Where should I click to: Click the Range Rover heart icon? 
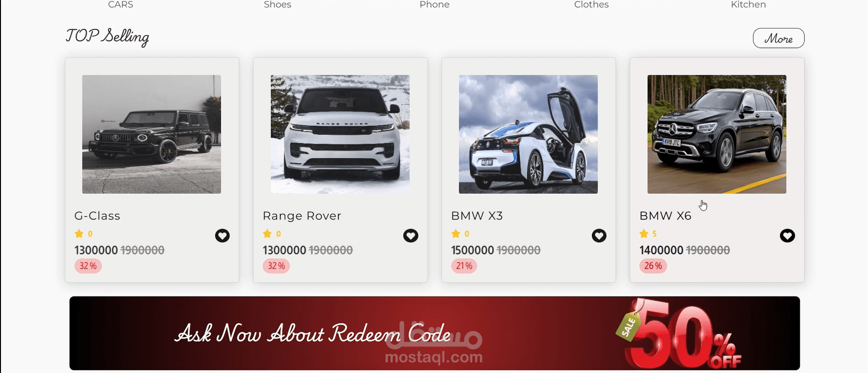[x=411, y=236]
